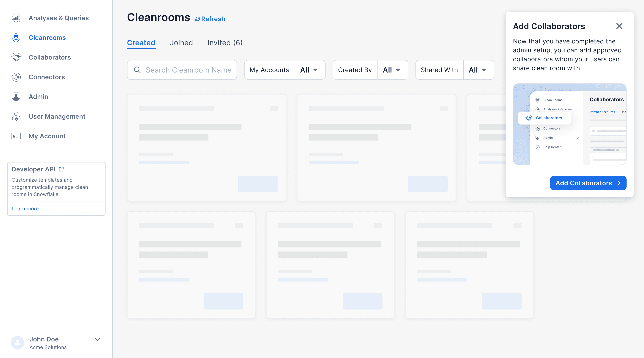
Task: Open the Created By filter dropdown
Action: coord(392,70)
